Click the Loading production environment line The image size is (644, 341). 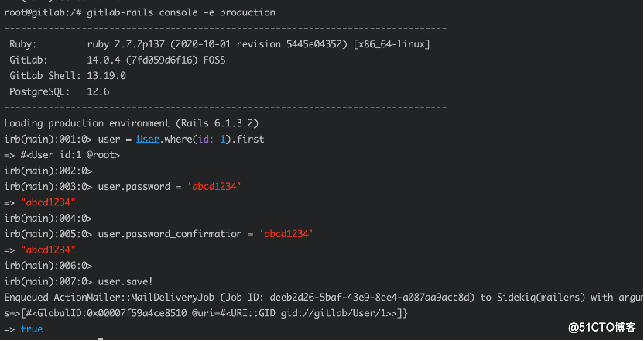coord(132,123)
